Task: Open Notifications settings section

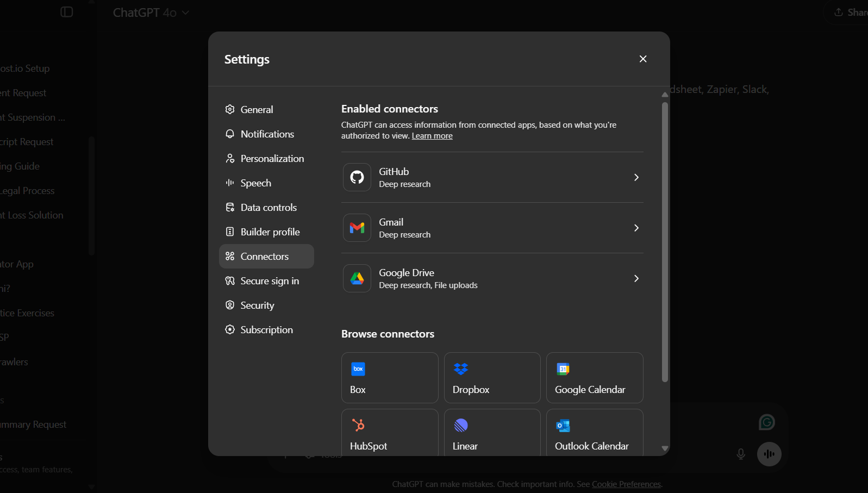Action: (x=266, y=134)
